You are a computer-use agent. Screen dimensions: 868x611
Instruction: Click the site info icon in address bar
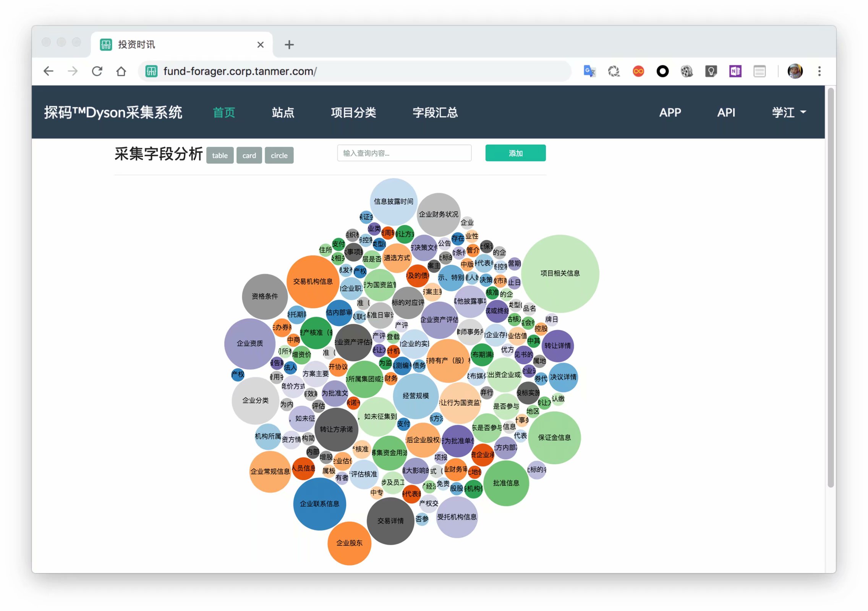point(151,71)
